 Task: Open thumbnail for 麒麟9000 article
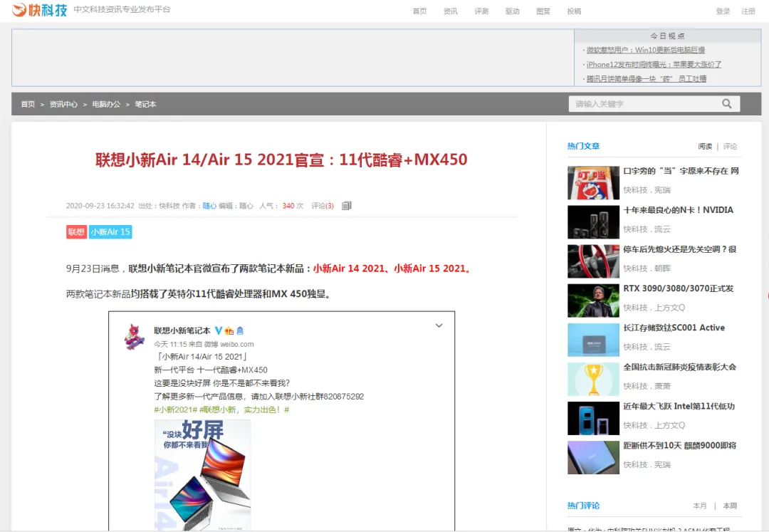click(x=593, y=457)
